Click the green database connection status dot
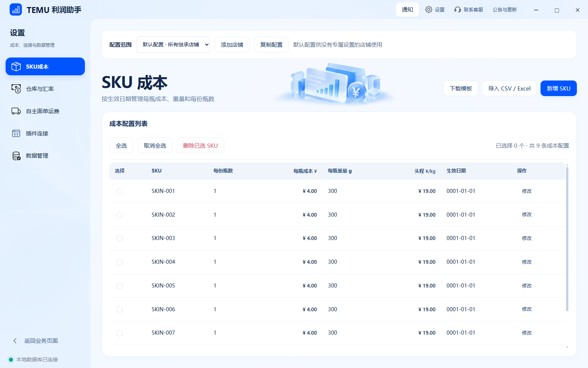 click(11, 359)
